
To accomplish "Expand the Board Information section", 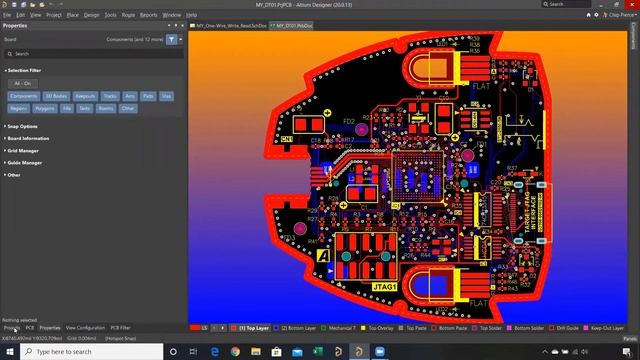I will point(27,138).
